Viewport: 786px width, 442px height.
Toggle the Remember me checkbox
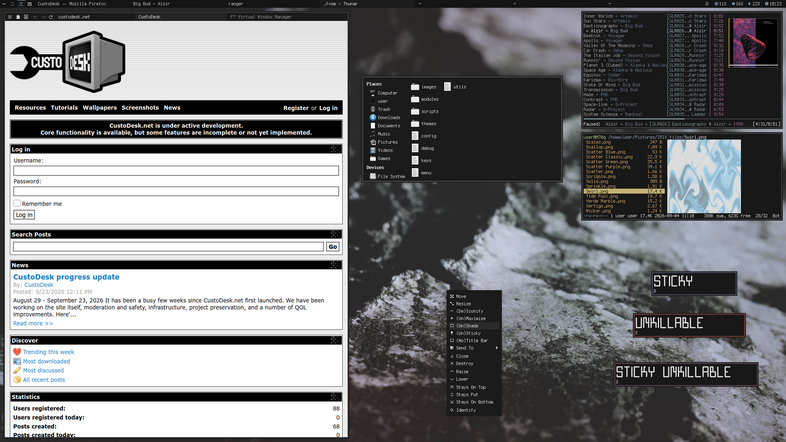click(x=17, y=203)
